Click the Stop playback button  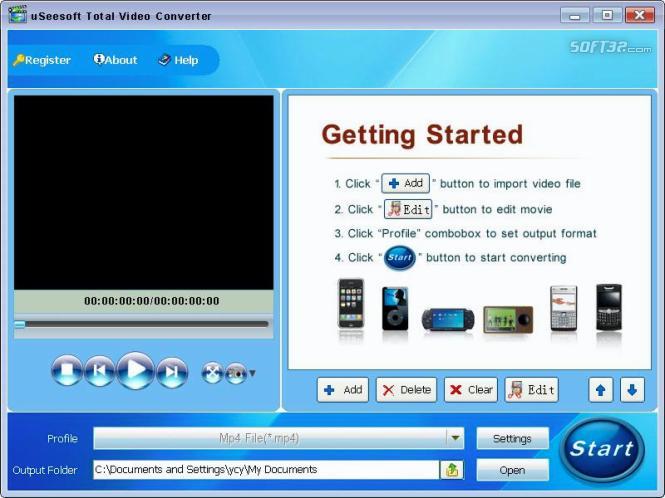click(x=67, y=370)
